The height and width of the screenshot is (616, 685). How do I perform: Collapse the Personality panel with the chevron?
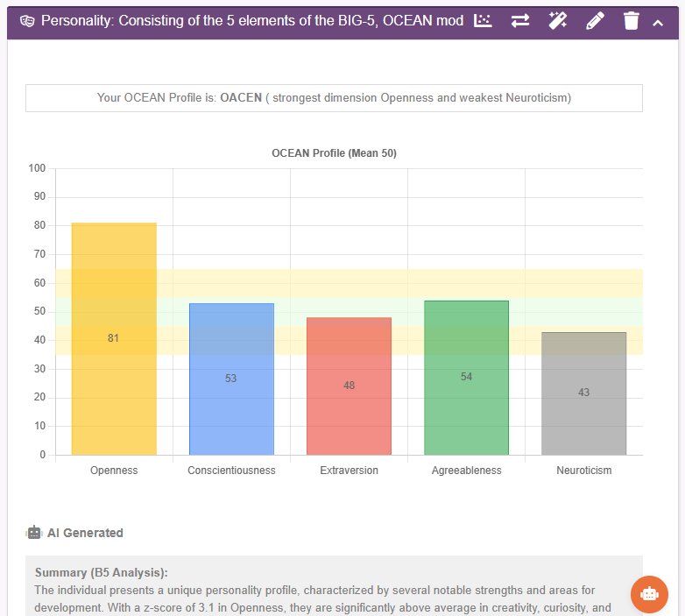(x=659, y=22)
